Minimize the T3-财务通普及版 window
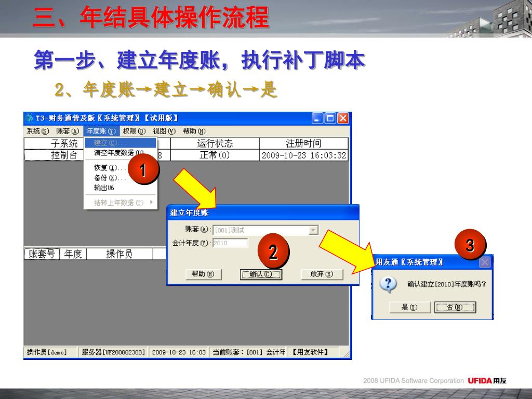This screenshot has width=532, height=399. (317, 118)
